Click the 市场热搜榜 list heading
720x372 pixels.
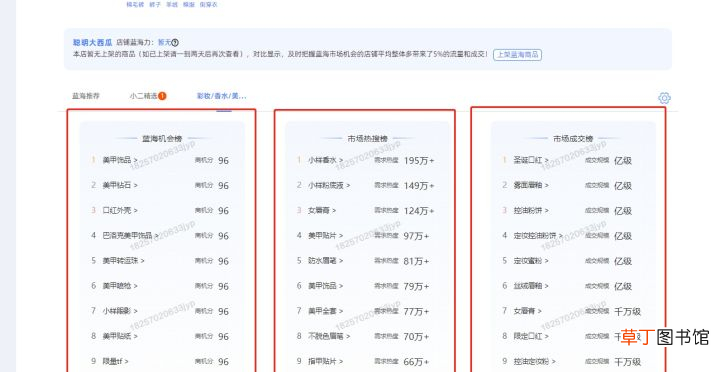click(x=367, y=138)
